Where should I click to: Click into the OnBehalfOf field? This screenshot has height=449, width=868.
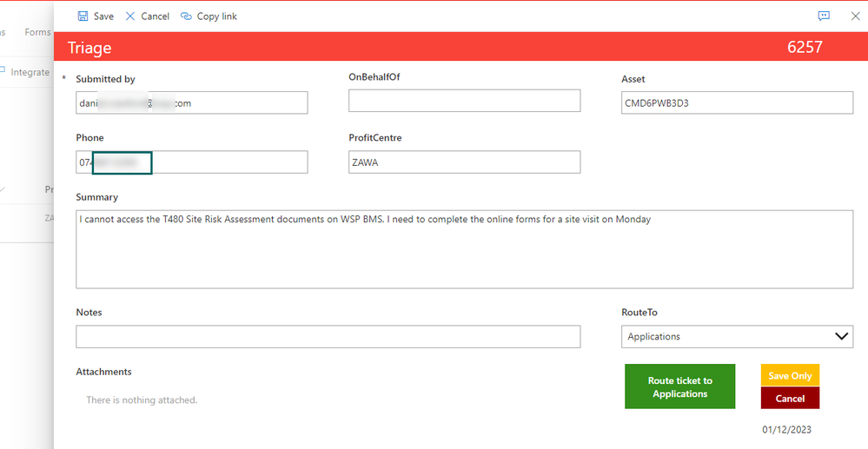465,101
